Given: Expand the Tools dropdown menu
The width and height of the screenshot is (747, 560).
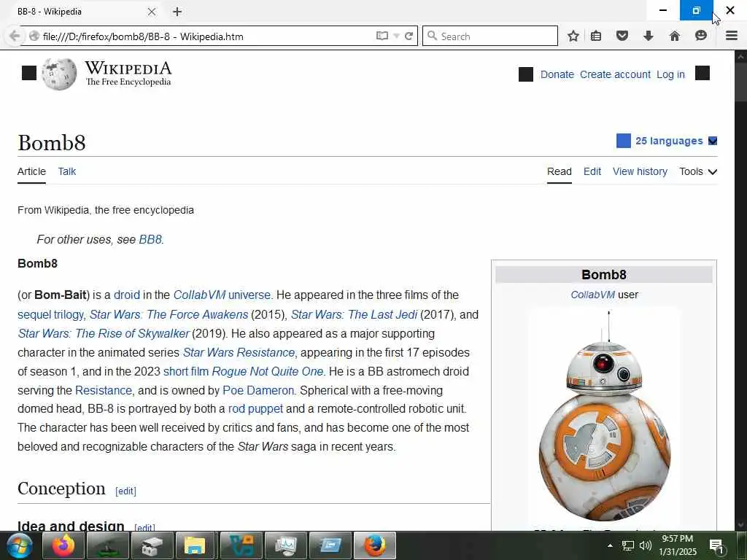Looking at the screenshot, I should (x=698, y=171).
